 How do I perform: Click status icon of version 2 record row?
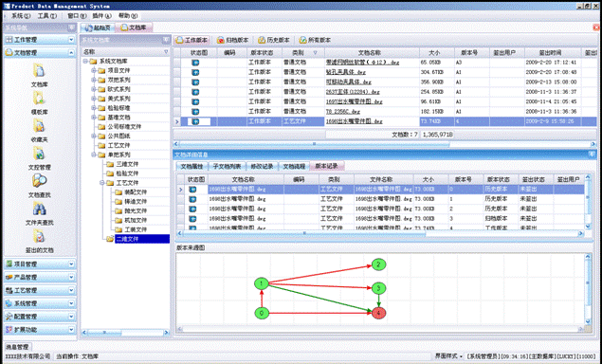[192, 209]
